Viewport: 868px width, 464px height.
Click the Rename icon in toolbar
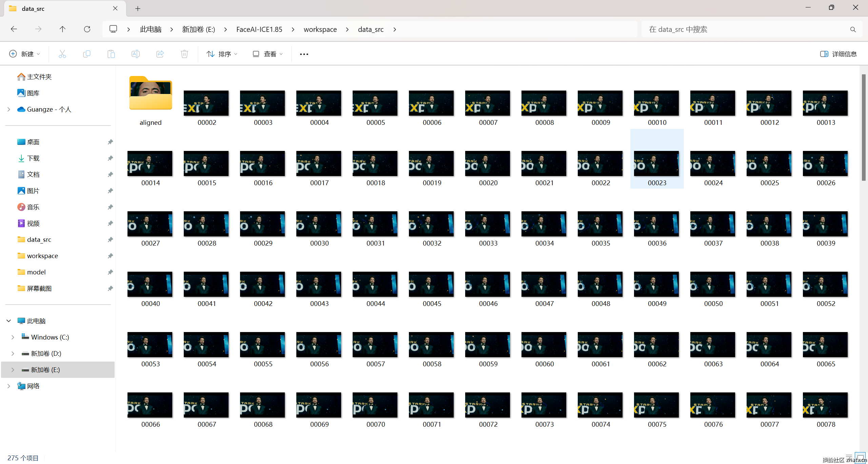point(136,54)
